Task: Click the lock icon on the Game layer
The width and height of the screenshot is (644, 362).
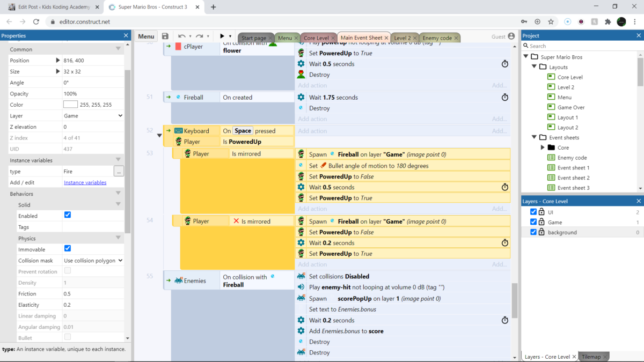Action: (541, 222)
